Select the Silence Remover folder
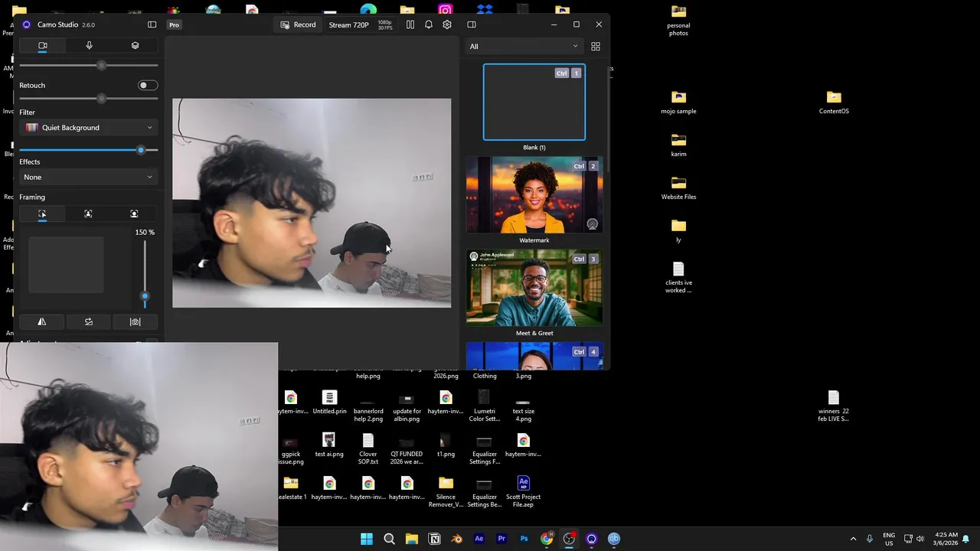This screenshot has height=551, width=980. coord(446,492)
